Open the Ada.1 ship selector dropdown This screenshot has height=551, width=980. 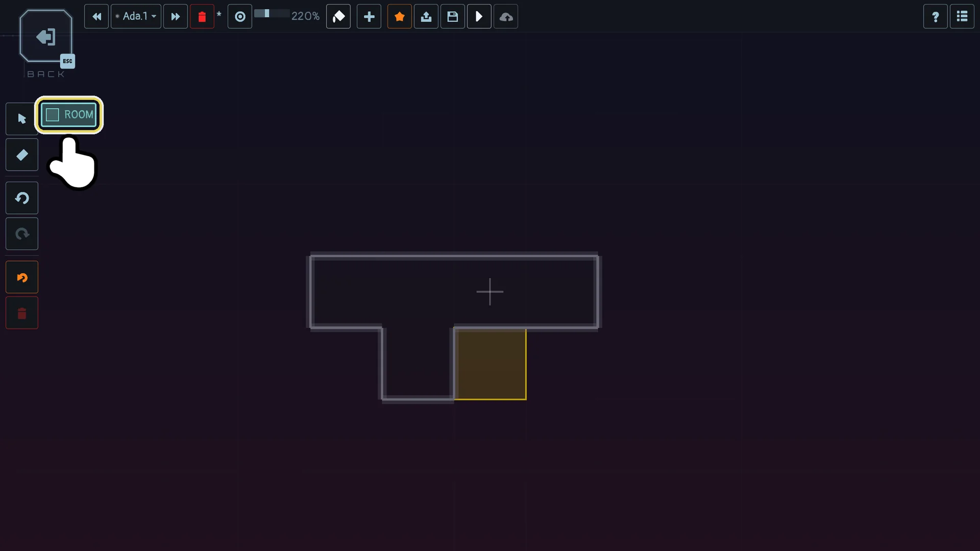click(x=136, y=16)
